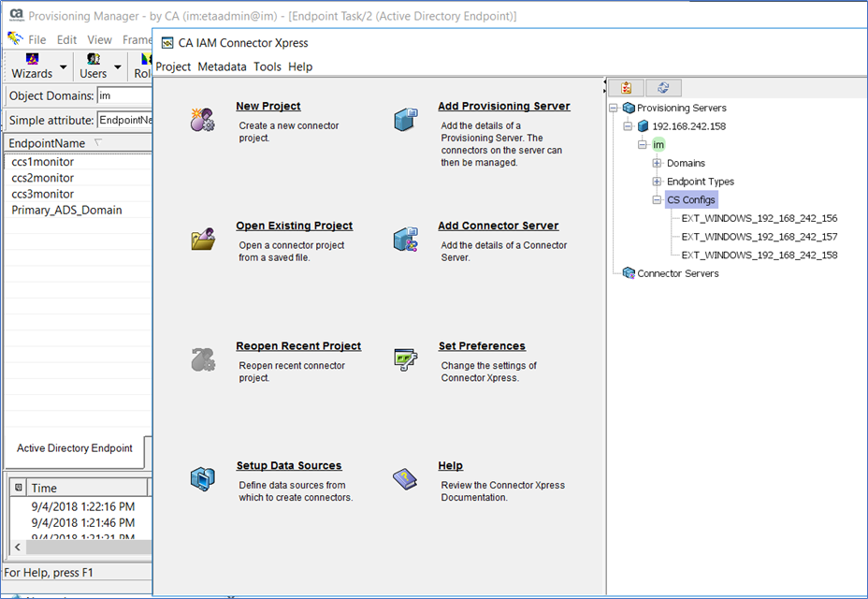This screenshot has width=868, height=599.
Task: Click the Provisioning Manager CA logo icon
Action: 17,15
